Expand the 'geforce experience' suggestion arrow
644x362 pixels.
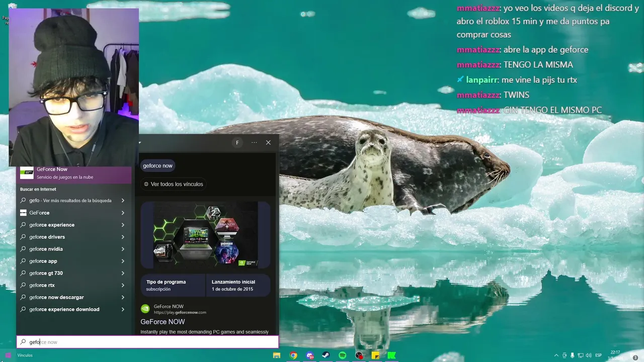point(123,225)
